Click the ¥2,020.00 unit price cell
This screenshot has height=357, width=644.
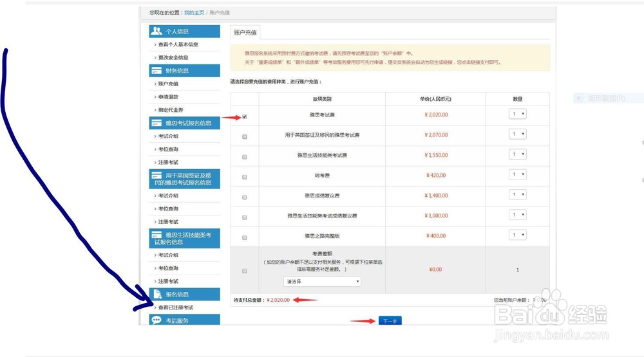pos(436,115)
